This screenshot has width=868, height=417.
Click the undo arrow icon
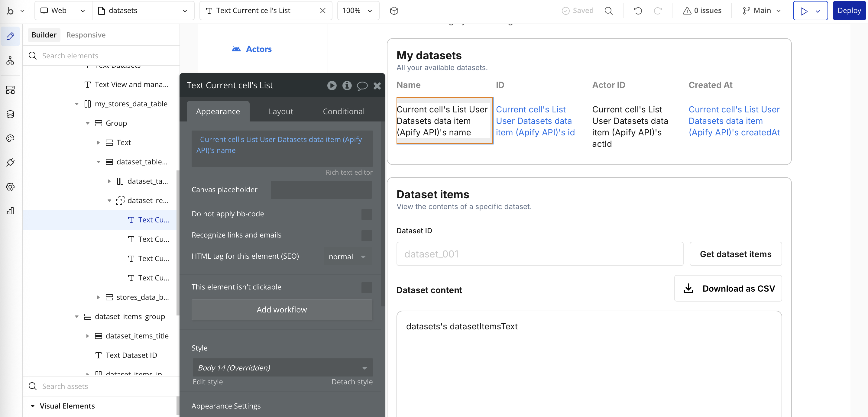637,11
